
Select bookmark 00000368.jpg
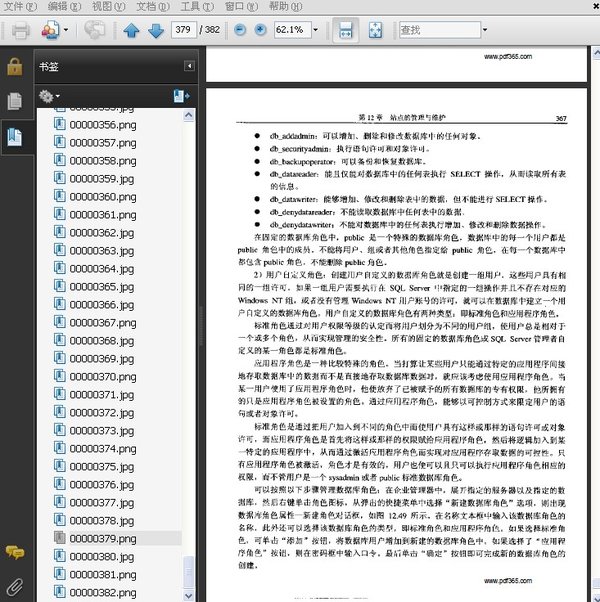coord(102,341)
